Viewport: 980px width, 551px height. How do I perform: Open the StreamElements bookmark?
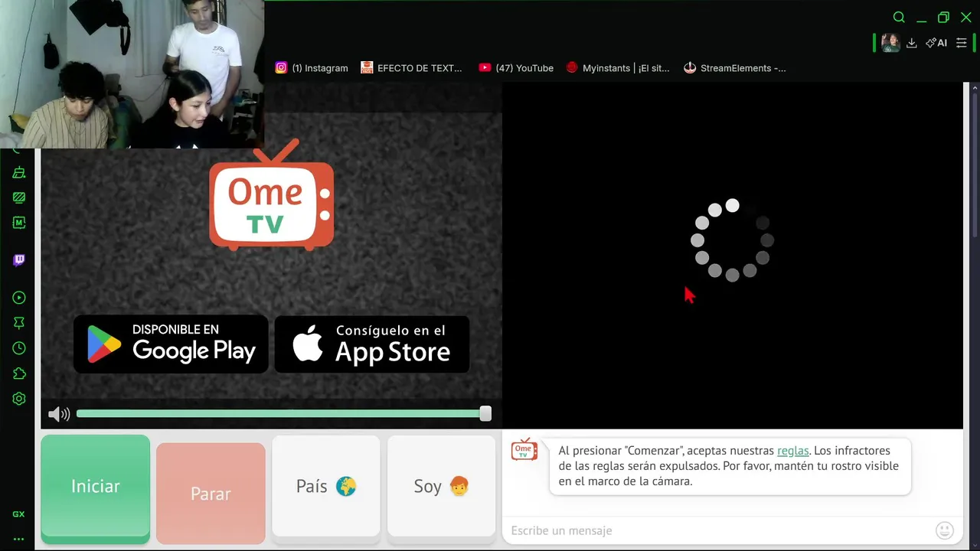coord(735,68)
